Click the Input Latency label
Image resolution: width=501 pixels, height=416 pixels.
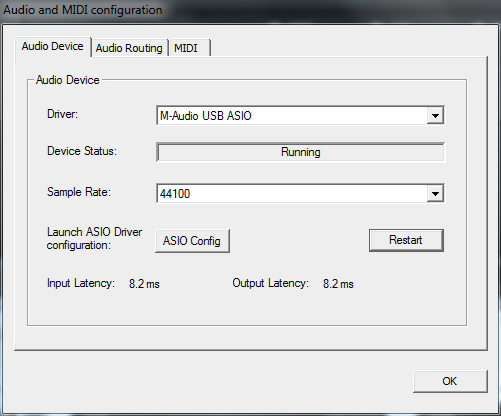click(x=81, y=283)
